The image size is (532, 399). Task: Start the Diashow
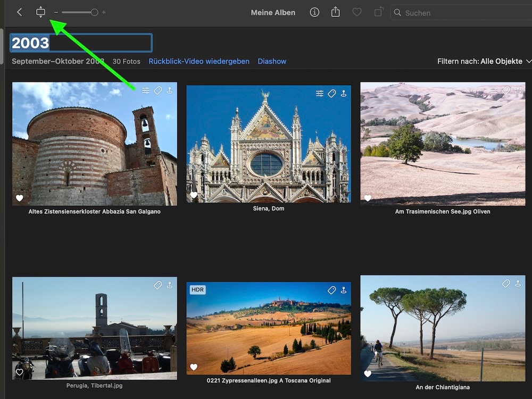(272, 61)
